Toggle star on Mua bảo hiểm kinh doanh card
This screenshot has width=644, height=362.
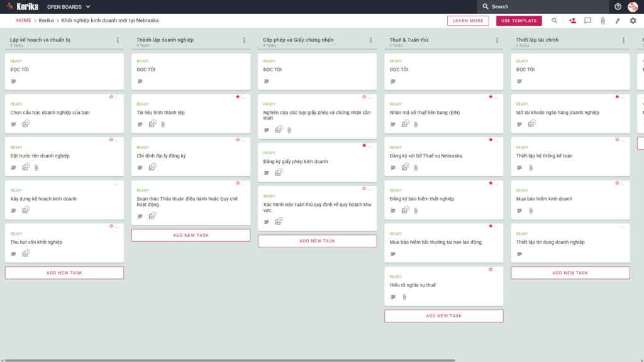pos(618,183)
